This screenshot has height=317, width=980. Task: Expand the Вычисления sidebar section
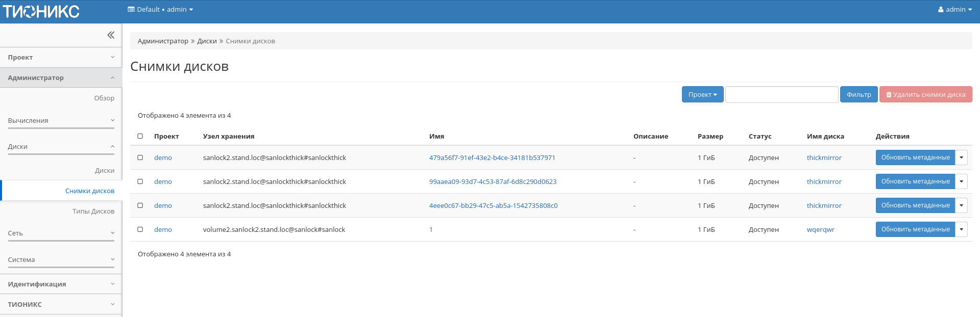tap(61, 121)
